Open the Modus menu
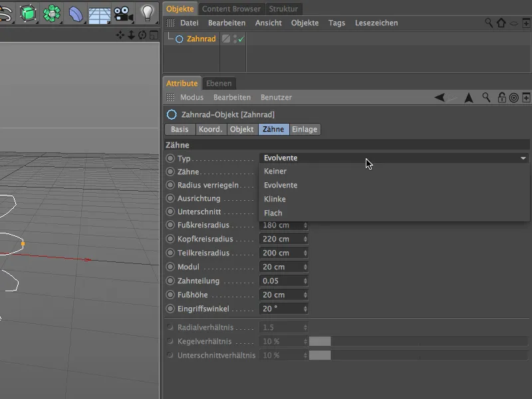 click(x=192, y=98)
